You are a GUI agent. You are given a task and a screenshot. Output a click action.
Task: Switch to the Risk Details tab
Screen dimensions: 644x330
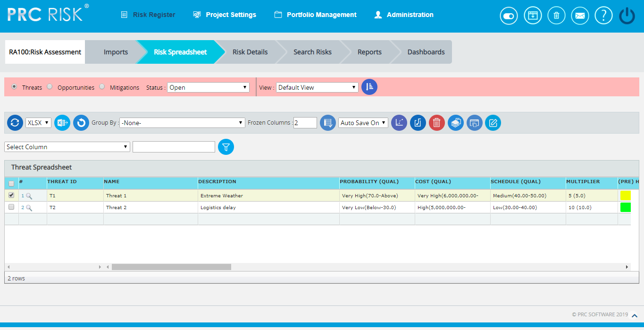[250, 52]
